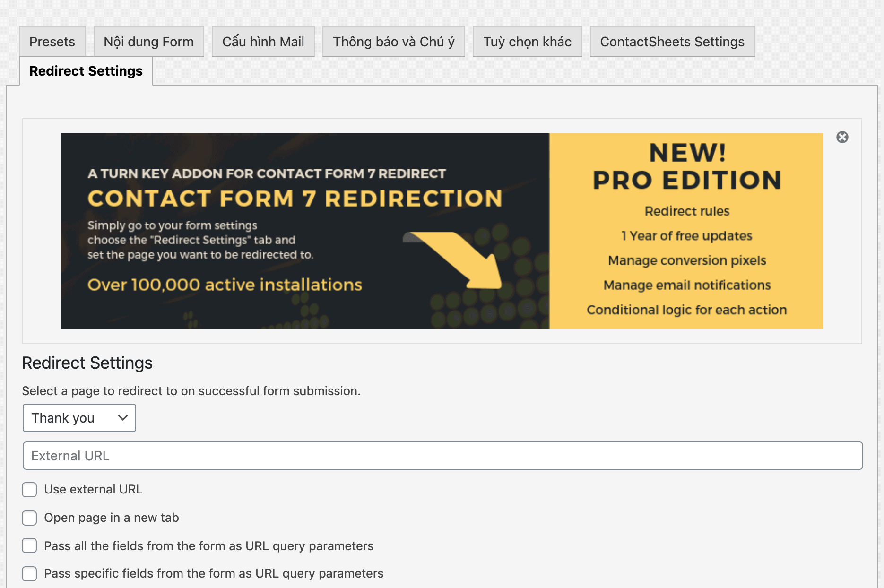
Task: Focus the External URL input field
Action: (442, 456)
